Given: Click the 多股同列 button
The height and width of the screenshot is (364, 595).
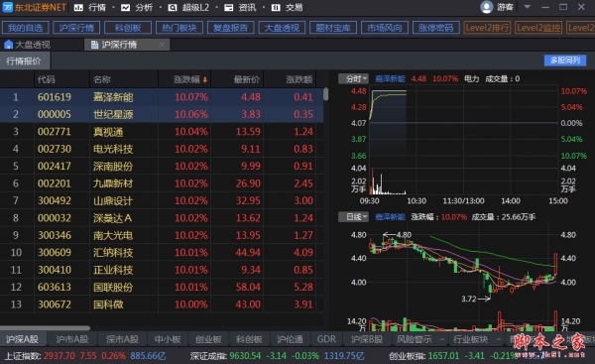Looking at the screenshot, I should click(565, 61).
